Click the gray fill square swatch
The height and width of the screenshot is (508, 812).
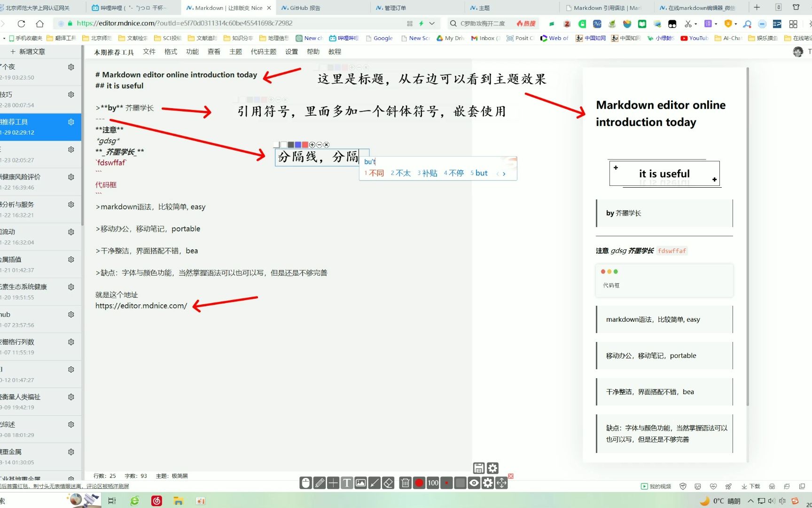point(461,483)
